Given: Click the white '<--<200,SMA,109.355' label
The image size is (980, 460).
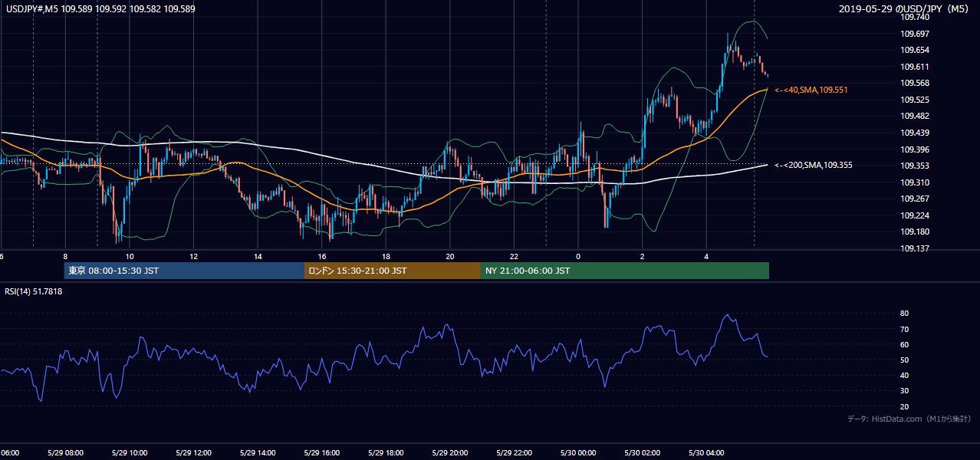Looking at the screenshot, I should click(813, 165).
